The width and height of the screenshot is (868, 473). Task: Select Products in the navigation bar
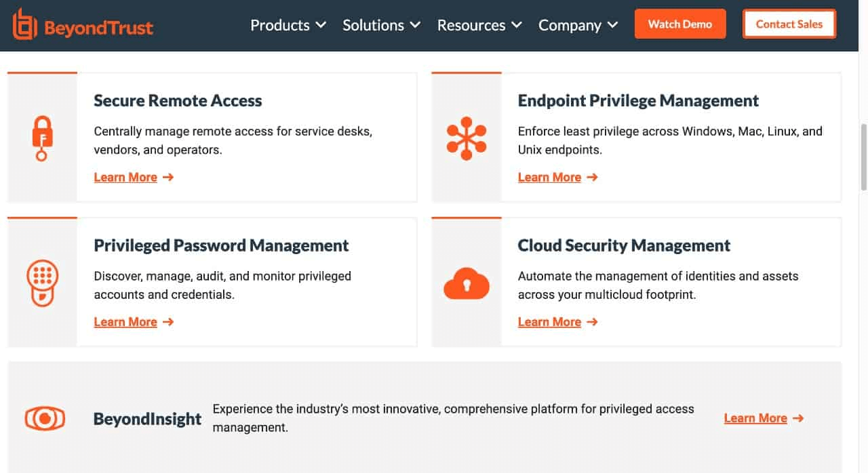pyautogui.click(x=279, y=25)
